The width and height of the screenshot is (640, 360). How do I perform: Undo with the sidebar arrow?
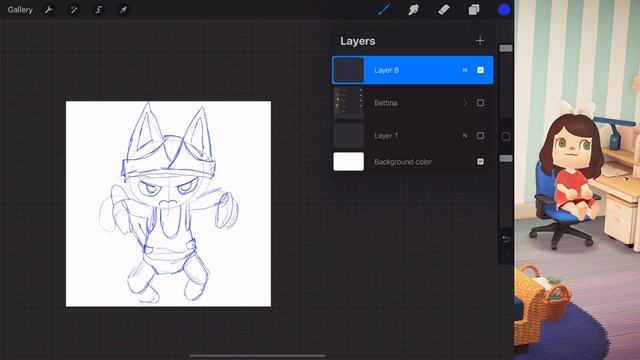pyautogui.click(x=506, y=239)
